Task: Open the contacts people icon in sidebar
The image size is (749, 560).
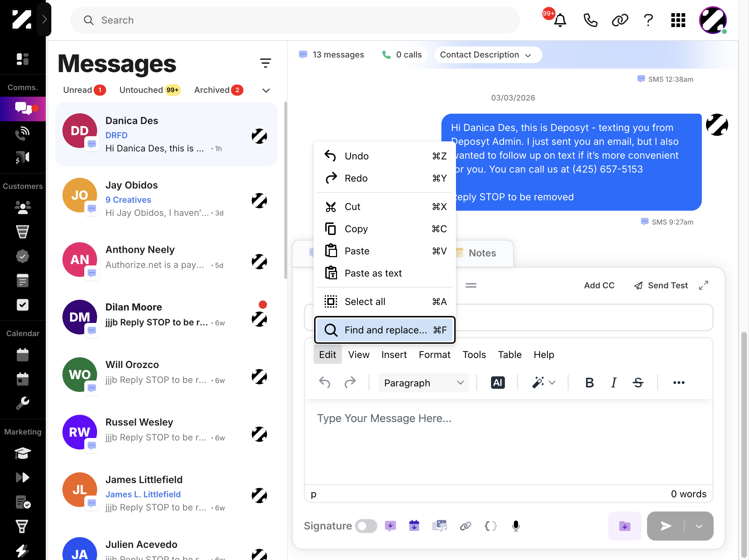Action: coord(23,207)
